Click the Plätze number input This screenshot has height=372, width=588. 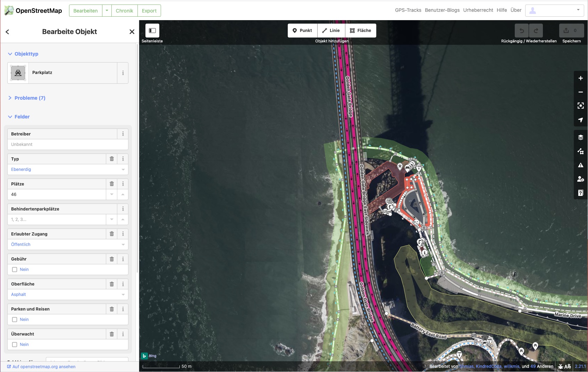[57, 195]
